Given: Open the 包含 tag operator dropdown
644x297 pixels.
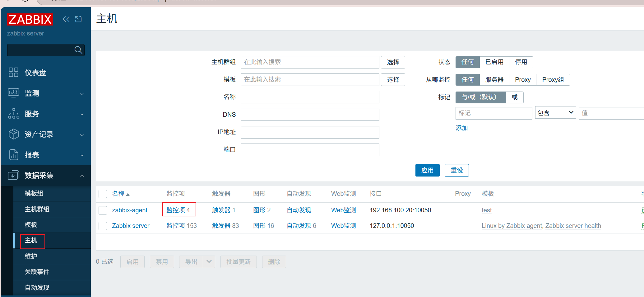Looking at the screenshot, I should coord(555,113).
